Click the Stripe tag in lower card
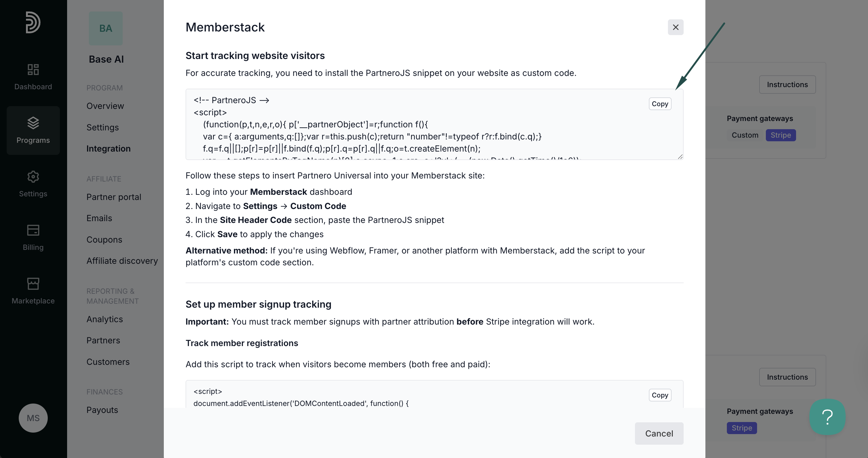This screenshot has width=868, height=458. click(741, 428)
